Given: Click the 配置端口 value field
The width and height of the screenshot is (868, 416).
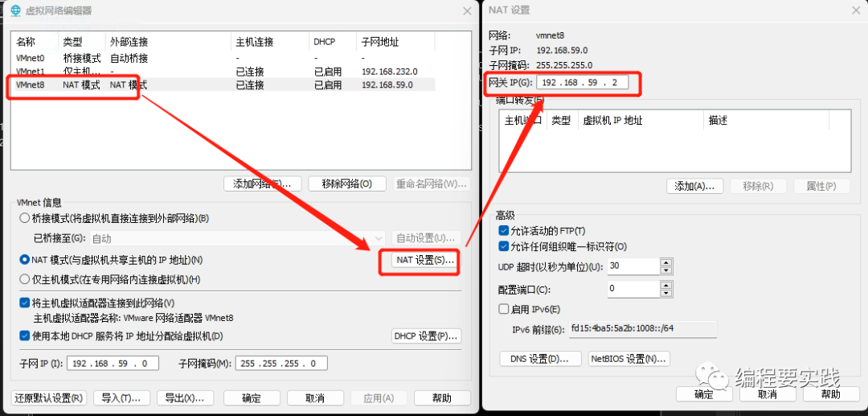Looking at the screenshot, I should pyautogui.click(x=633, y=289).
